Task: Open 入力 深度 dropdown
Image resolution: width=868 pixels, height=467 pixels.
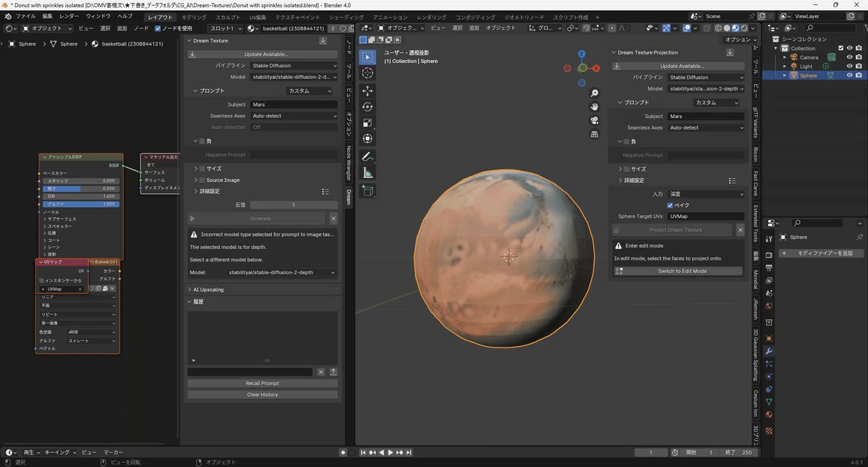Action: (x=705, y=194)
